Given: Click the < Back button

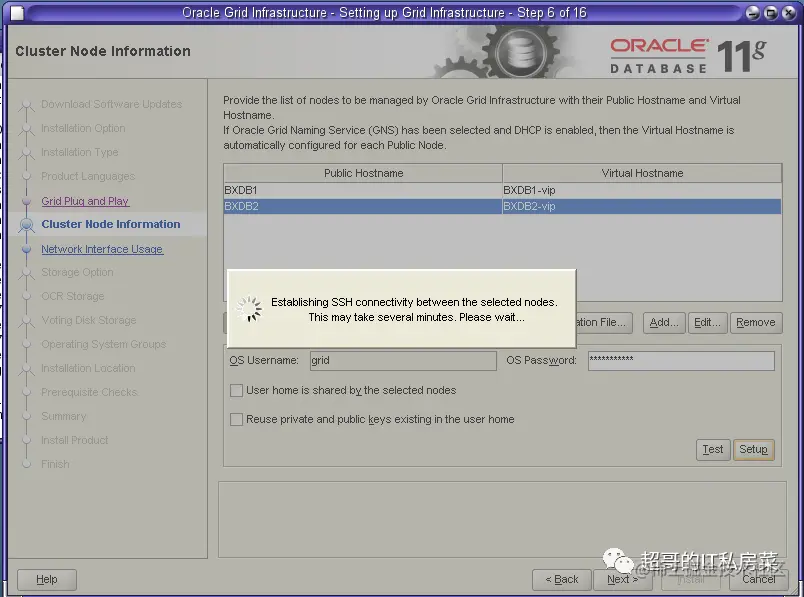Looking at the screenshot, I should (561, 580).
